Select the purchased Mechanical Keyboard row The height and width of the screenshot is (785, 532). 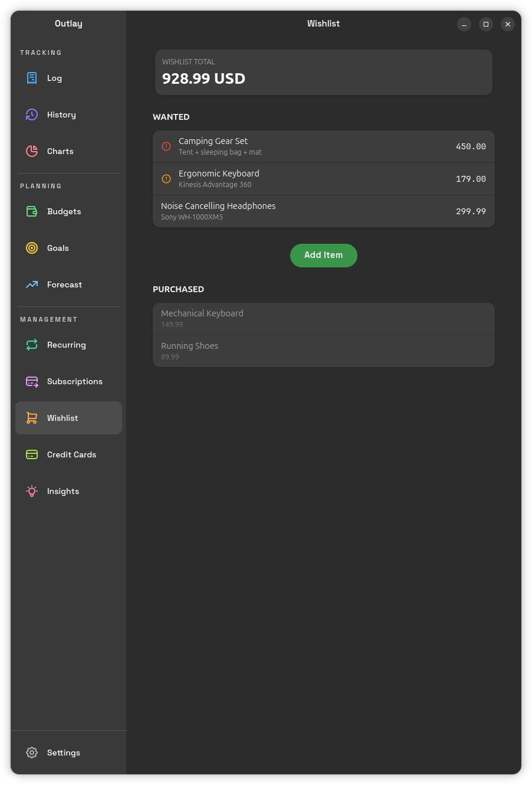323,319
